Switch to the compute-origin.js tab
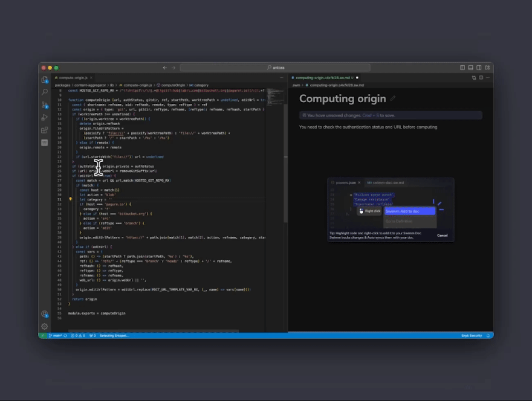The width and height of the screenshot is (532, 401). [x=73, y=78]
